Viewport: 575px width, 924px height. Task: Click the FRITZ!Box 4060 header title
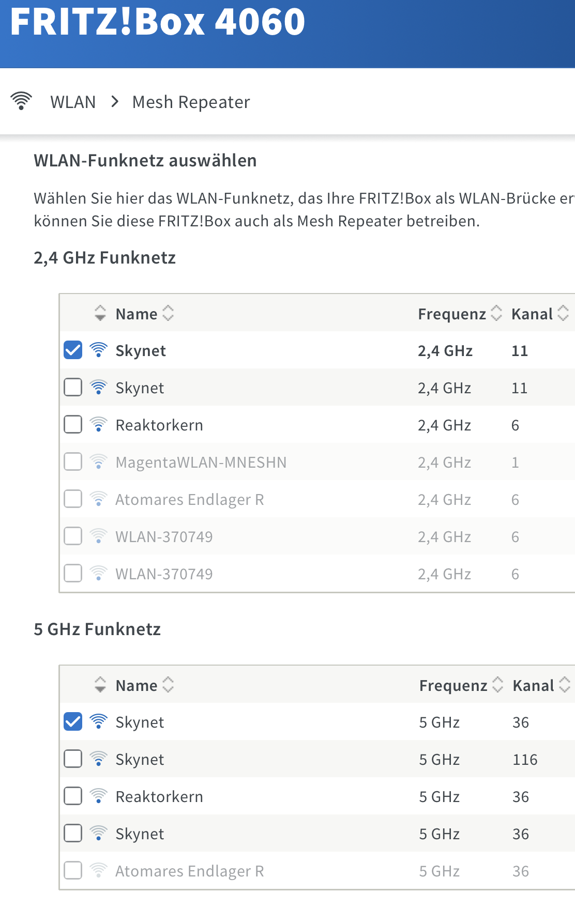pos(158,22)
